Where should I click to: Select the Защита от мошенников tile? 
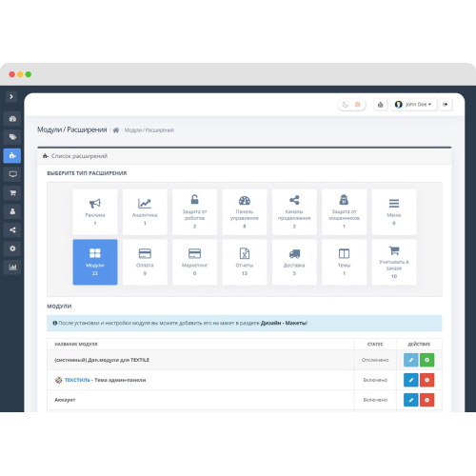(344, 212)
